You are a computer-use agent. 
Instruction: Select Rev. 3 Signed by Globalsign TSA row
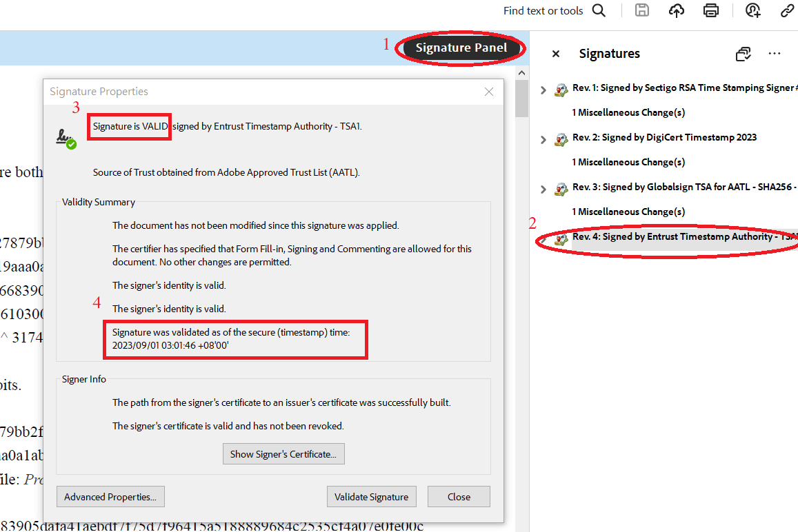(x=684, y=187)
